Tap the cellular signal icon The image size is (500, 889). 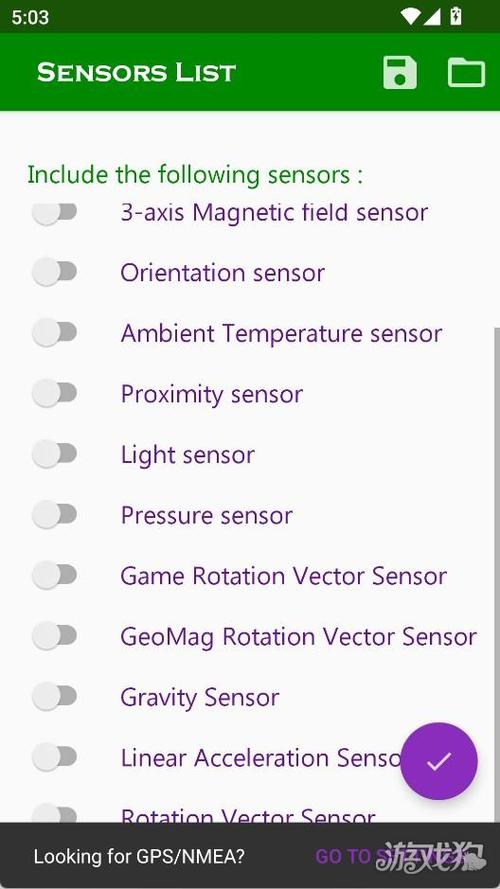coord(431,16)
